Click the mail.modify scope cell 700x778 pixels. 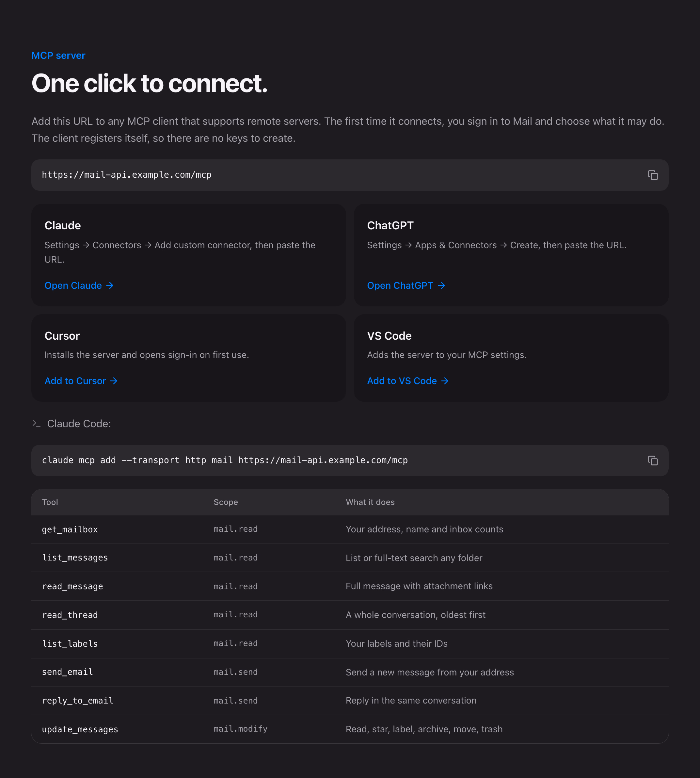coord(240,729)
